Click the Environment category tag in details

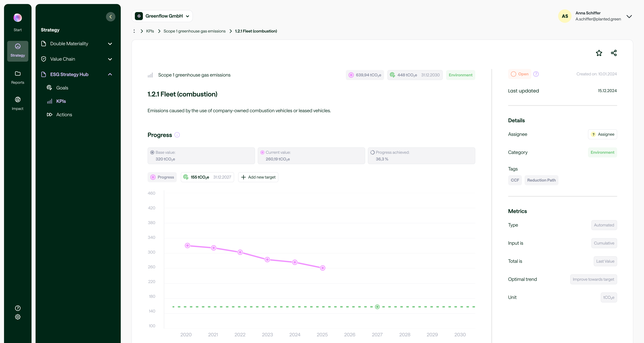[x=603, y=152]
